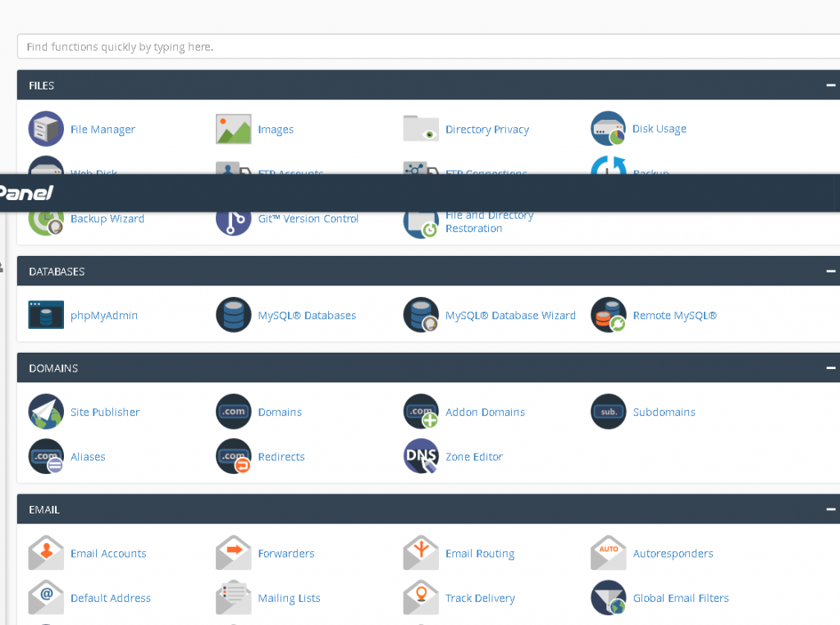Launch Git Version Control icon
Image resolution: width=840 pixels, height=625 pixels.
[x=234, y=224]
